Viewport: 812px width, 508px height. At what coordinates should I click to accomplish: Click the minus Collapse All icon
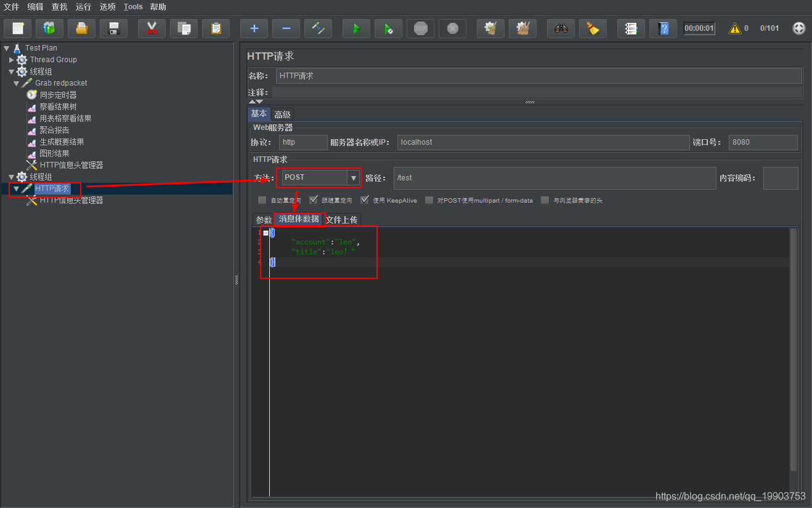click(286, 28)
